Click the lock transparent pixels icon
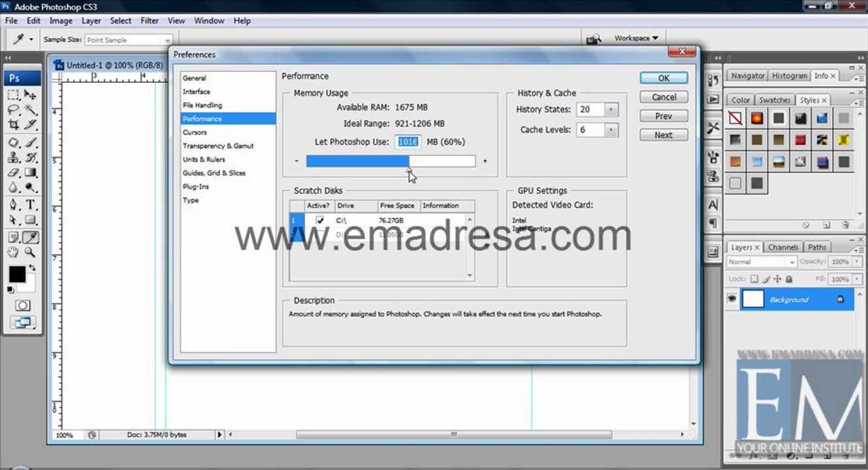 754,279
